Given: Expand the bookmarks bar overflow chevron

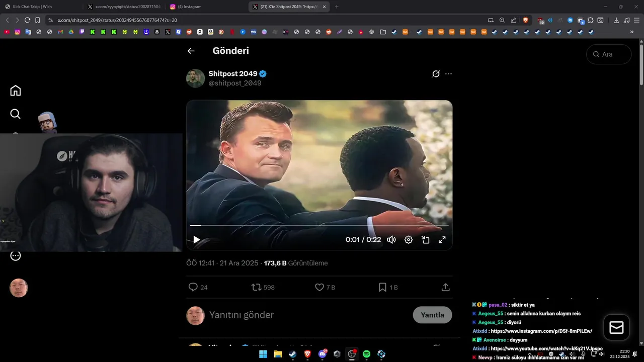Looking at the screenshot, I should (632, 32).
